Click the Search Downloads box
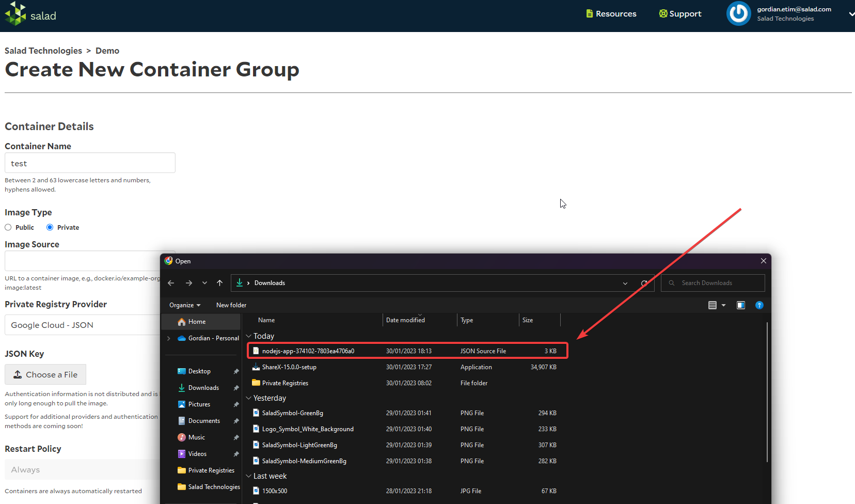 pos(713,283)
